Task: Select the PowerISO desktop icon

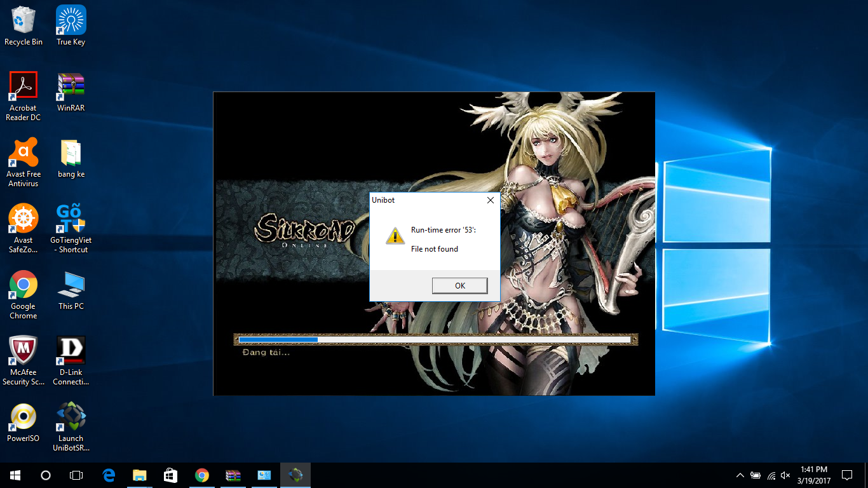Action: (x=24, y=423)
